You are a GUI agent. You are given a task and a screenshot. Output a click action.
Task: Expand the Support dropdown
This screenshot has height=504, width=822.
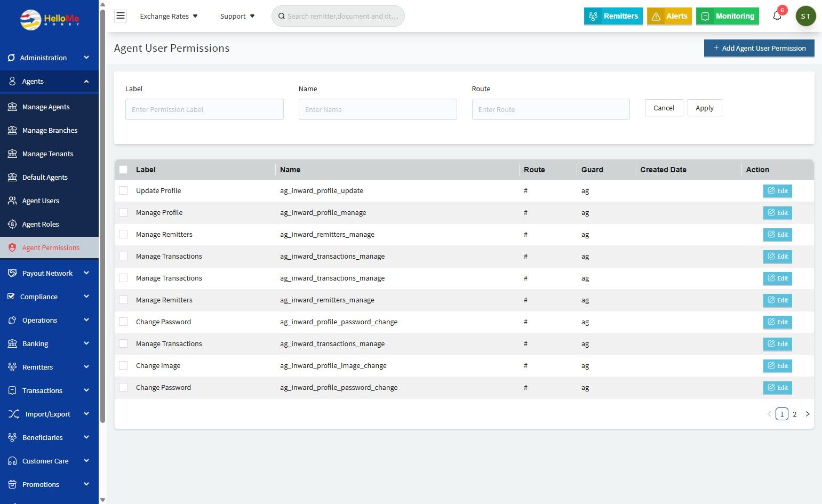(x=237, y=16)
